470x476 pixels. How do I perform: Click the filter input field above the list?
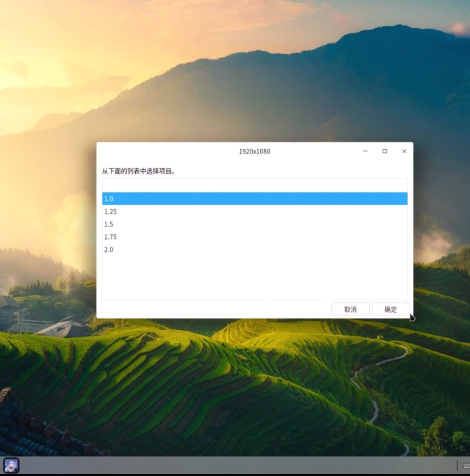(255, 184)
